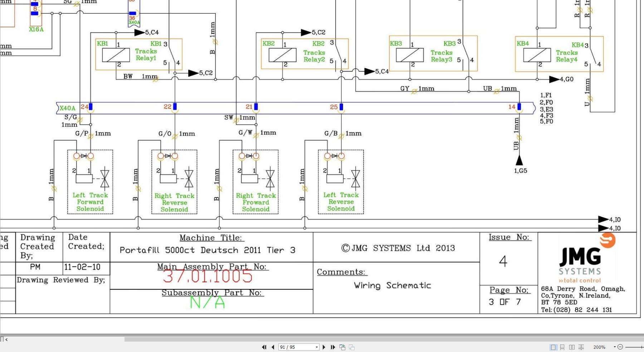Click the previous view icon

[342, 347]
